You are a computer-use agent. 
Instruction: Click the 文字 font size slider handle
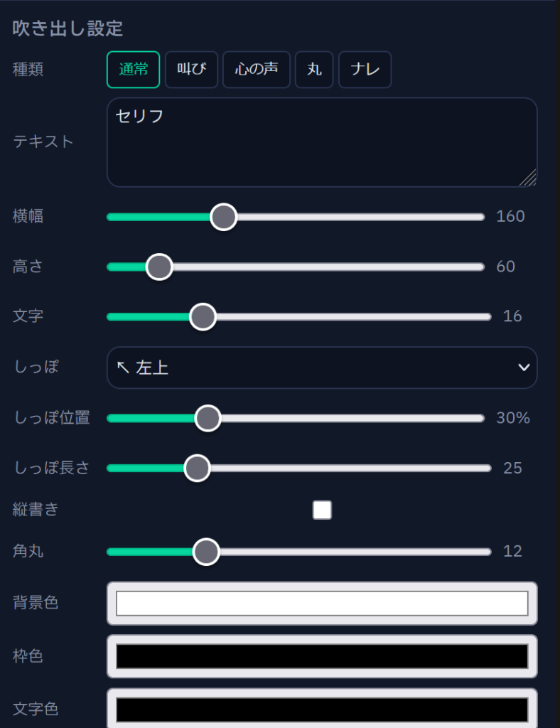click(203, 316)
